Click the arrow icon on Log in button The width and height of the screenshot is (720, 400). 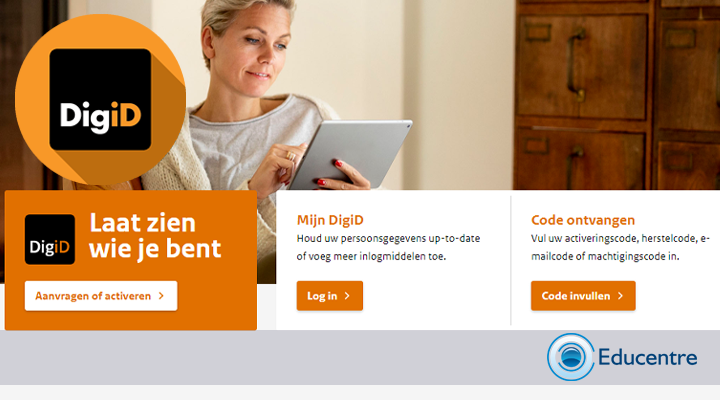point(347,296)
